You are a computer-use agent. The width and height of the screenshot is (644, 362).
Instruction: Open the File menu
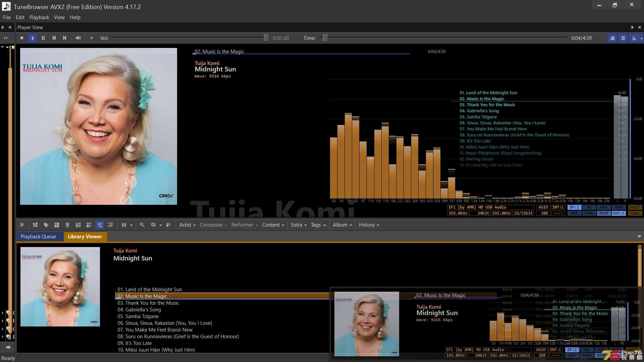(x=7, y=17)
